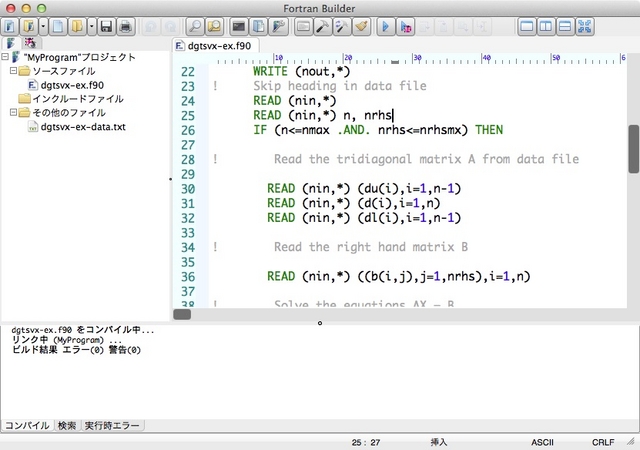Click the ビルド結果 line in output
This screenshot has height=450, width=640.
[76, 350]
